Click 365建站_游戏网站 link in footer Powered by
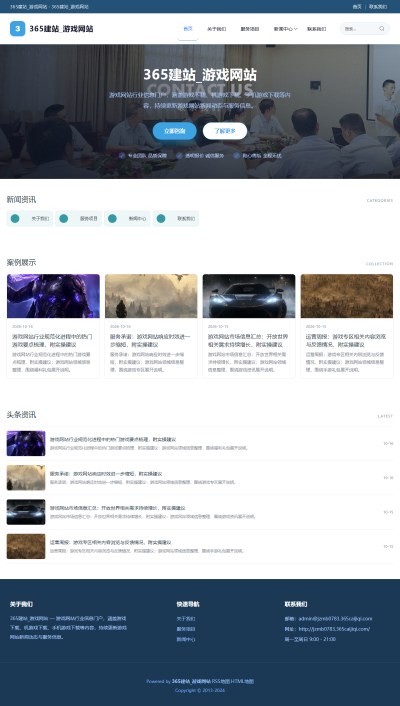The height and width of the screenshot is (706, 400). tap(191, 682)
